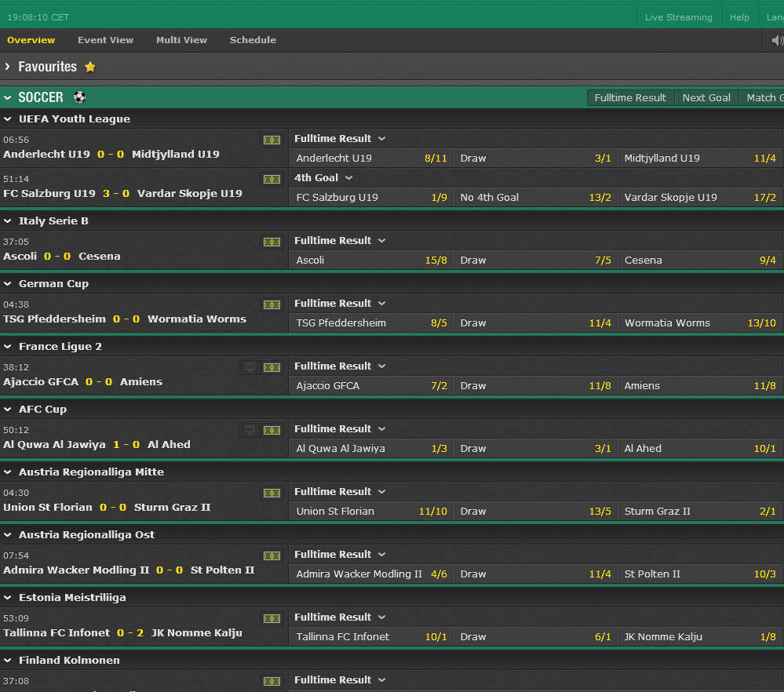Bet on Sturm Graz II at 2/1

699,511
